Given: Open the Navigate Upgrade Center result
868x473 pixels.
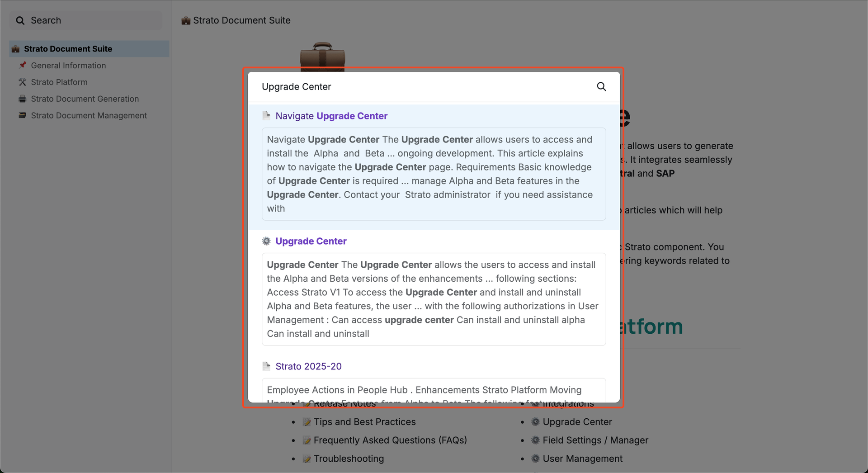Looking at the screenshot, I should pyautogui.click(x=331, y=116).
